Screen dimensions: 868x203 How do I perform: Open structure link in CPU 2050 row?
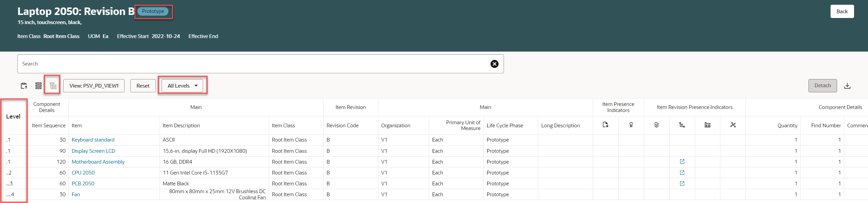coord(682,172)
